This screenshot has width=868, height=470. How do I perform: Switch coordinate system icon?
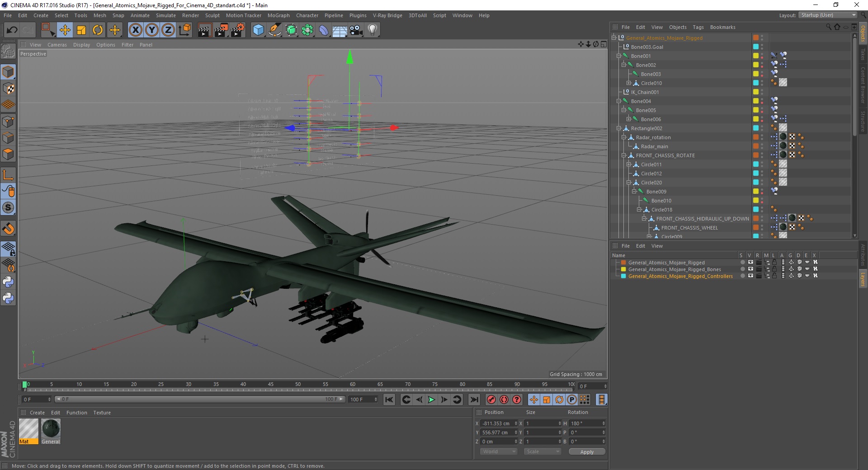coord(184,30)
